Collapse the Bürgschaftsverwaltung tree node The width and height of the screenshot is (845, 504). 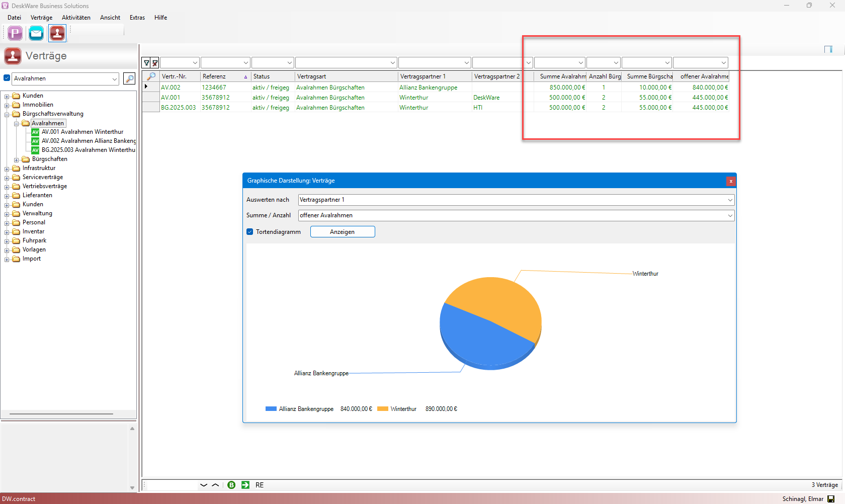coord(7,114)
